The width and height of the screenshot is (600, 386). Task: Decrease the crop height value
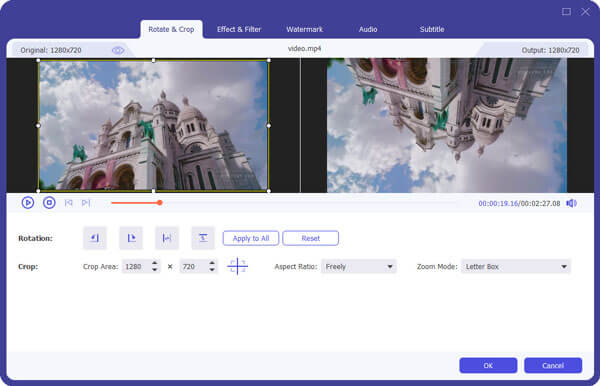212,270
